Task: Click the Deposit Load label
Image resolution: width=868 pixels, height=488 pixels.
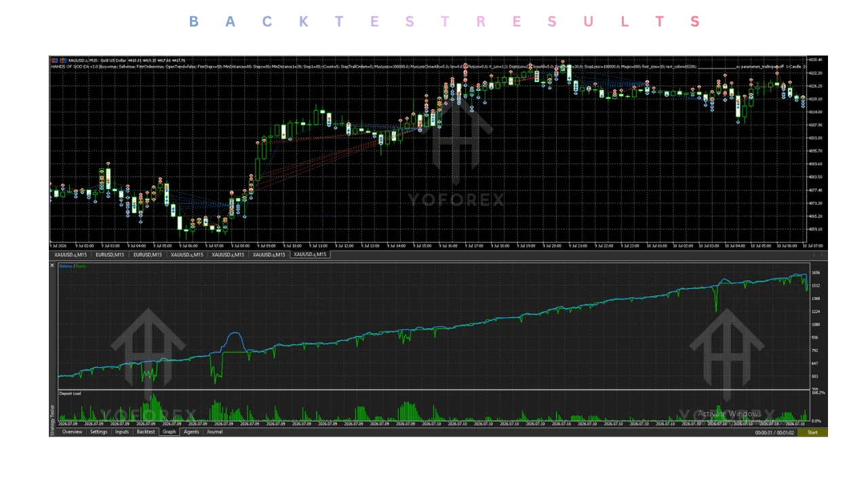Action: coord(70,393)
